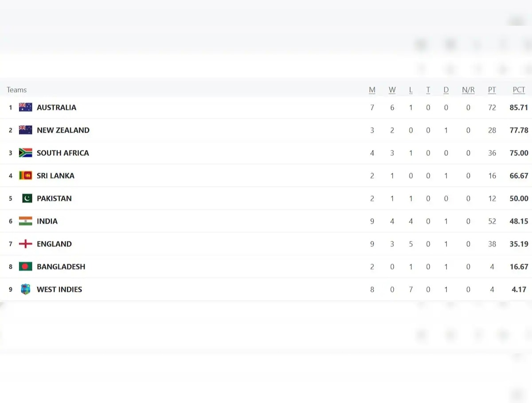Select the WEST INDIES team name
This screenshot has width=532, height=403.
point(59,289)
